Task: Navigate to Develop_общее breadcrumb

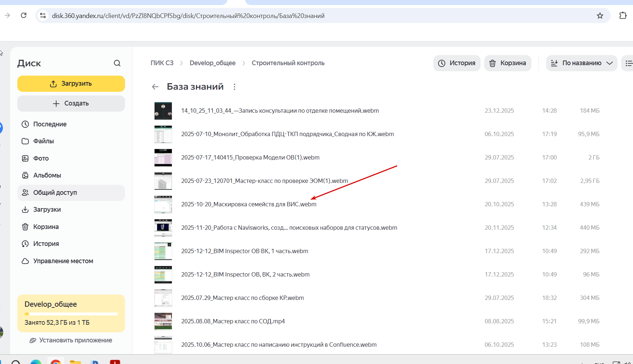Action: (x=213, y=63)
